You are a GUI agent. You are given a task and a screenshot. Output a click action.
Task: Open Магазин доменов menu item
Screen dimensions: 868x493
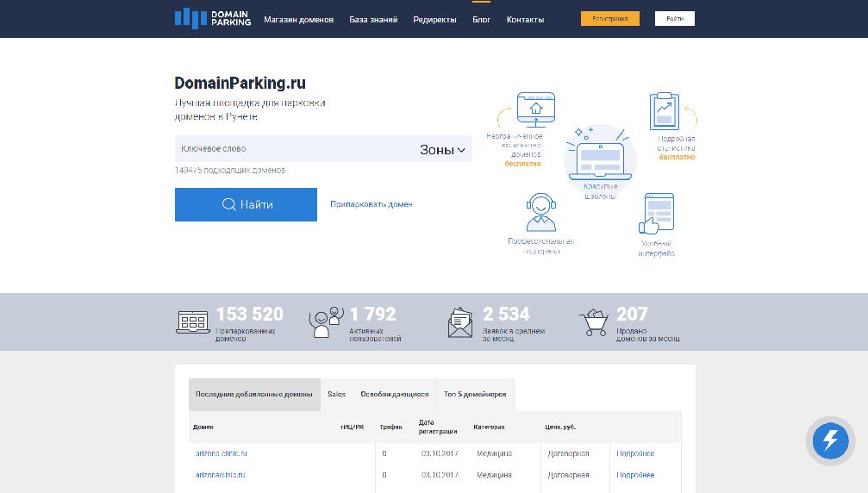pyautogui.click(x=298, y=19)
